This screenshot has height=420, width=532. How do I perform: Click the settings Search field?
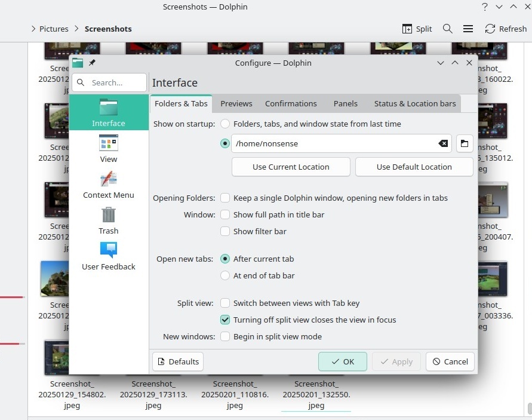pos(109,82)
